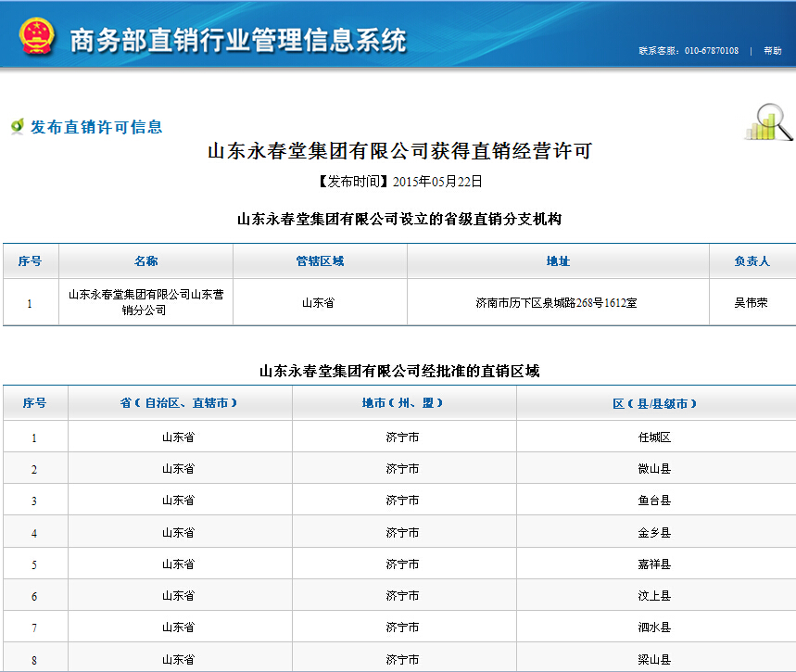Click the 负责人 column header
This screenshot has width=796, height=672.
pos(752,261)
